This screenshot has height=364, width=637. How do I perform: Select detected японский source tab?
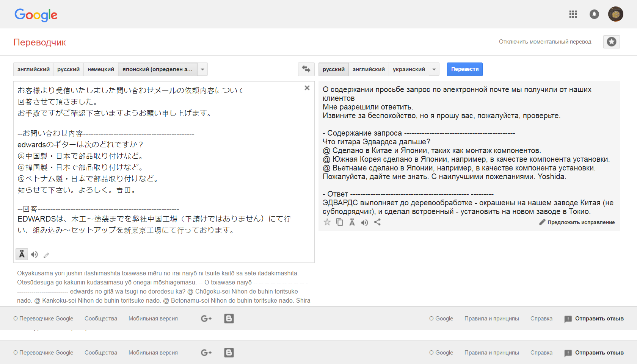click(157, 69)
